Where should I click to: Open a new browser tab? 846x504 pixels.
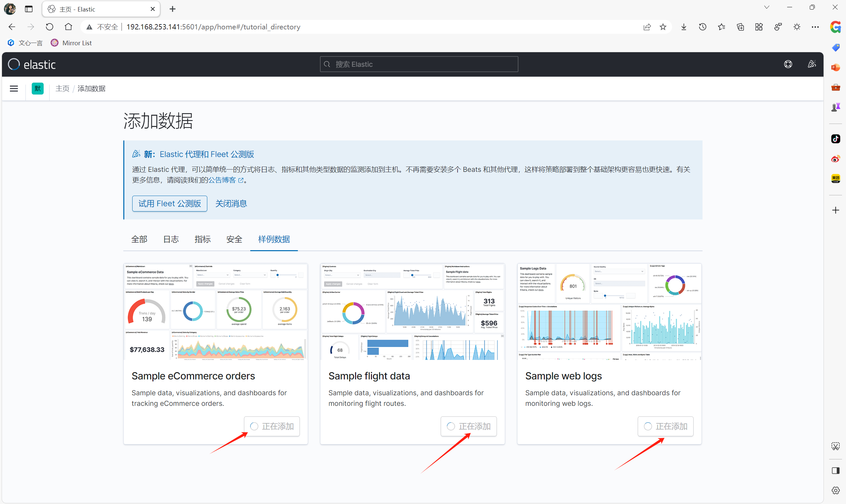pyautogui.click(x=173, y=9)
